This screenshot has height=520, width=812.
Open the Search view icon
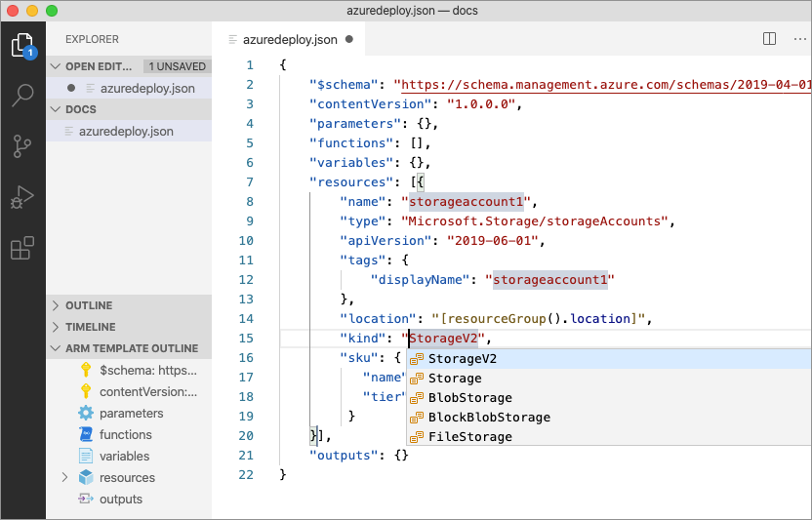(22, 96)
